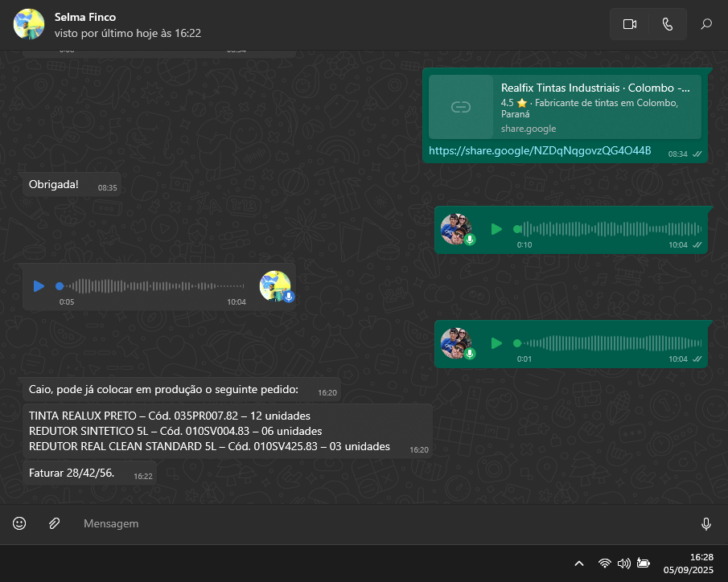Open Selma Finco's profile picture in header
The height and width of the screenshot is (582, 728).
[29, 24]
